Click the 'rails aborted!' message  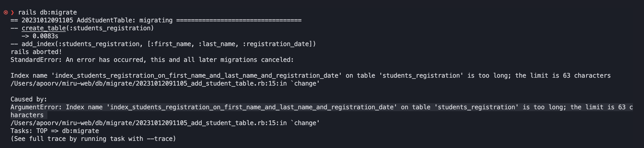[36, 52]
